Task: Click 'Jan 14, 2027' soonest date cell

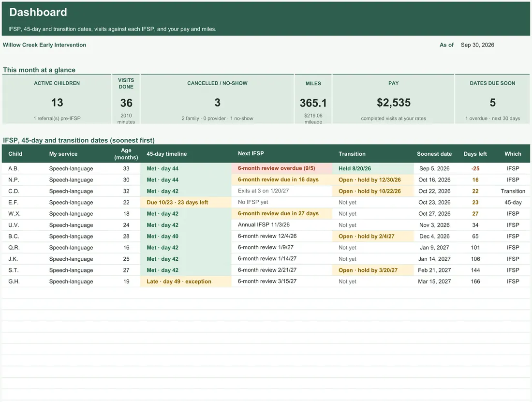Action: click(x=434, y=259)
